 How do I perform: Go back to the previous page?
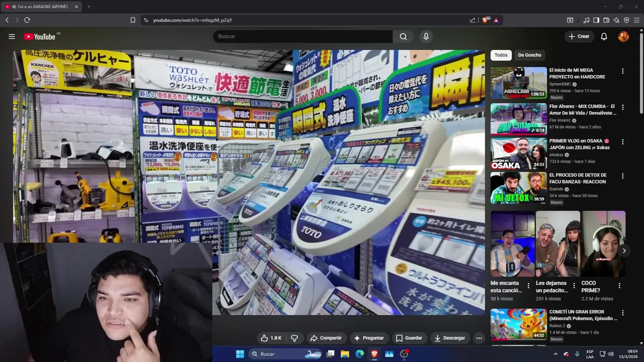7,20
